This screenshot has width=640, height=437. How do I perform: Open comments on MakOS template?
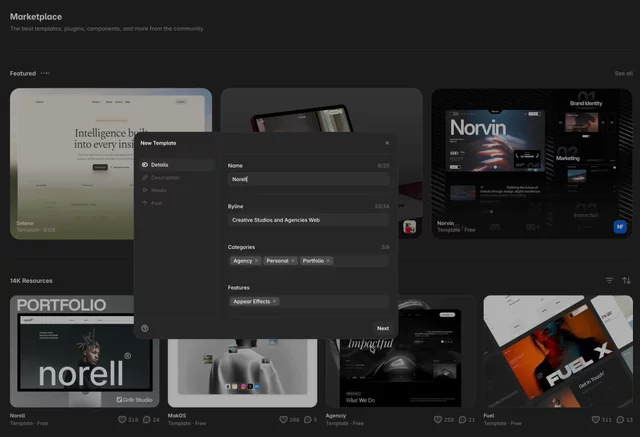(x=308, y=419)
